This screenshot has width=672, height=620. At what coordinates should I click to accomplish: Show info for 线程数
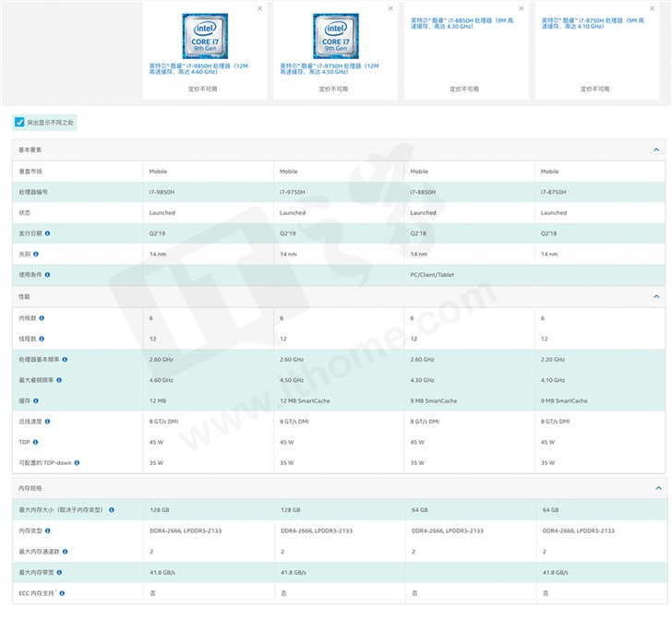pyautogui.click(x=42, y=339)
